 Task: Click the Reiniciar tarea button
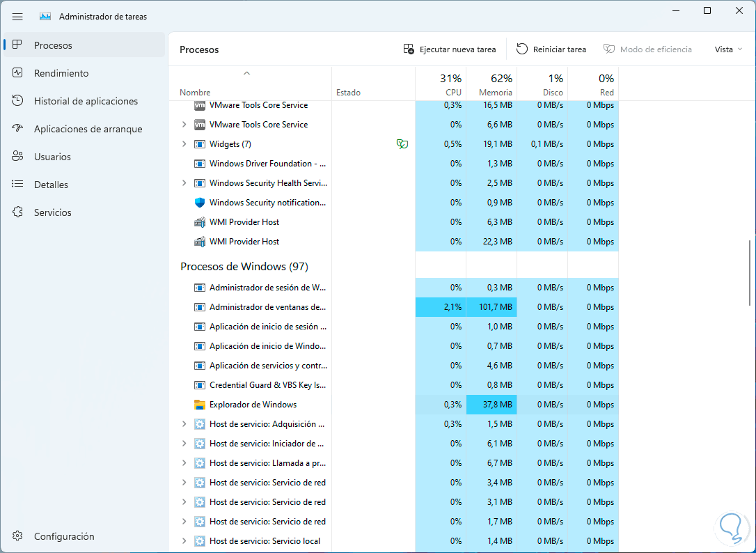tap(551, 49)
